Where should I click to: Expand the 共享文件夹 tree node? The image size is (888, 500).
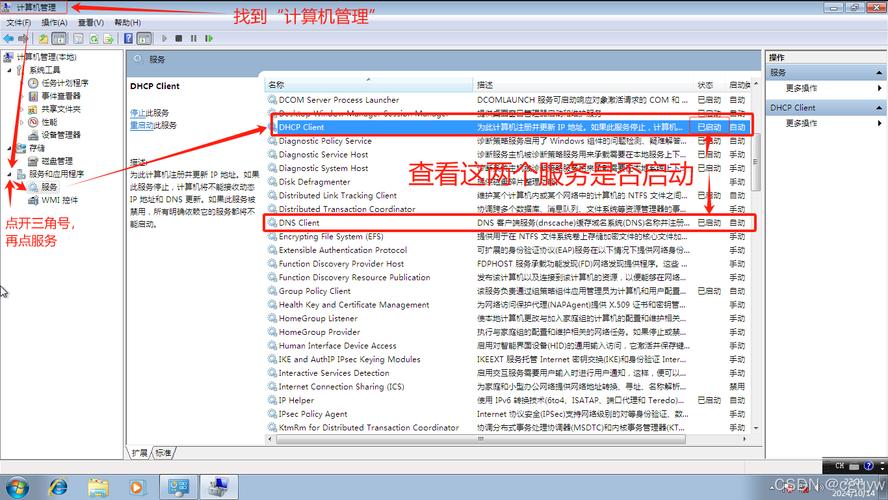22,109
